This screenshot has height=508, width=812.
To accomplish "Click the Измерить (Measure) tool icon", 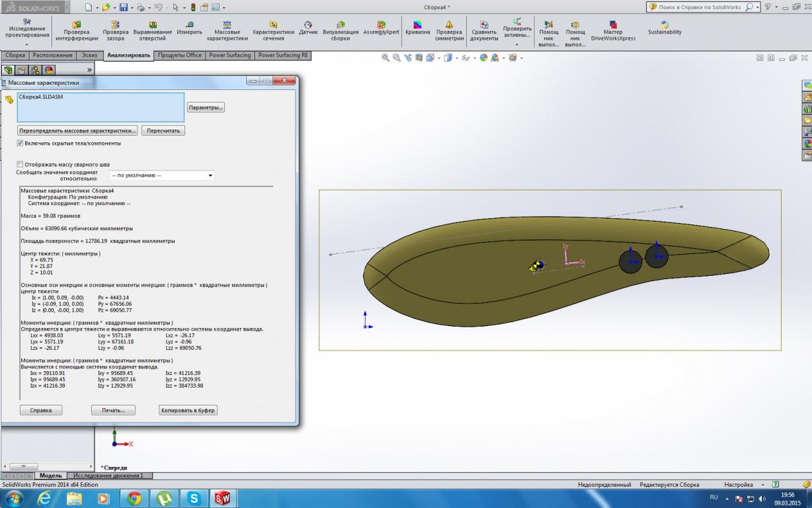I will [x=189, y=25].
